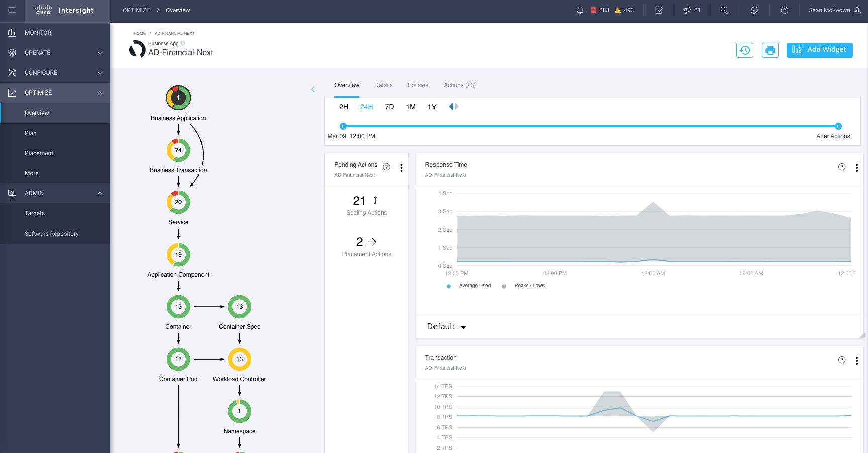Select the 7D time range option

tap(389, 107)
